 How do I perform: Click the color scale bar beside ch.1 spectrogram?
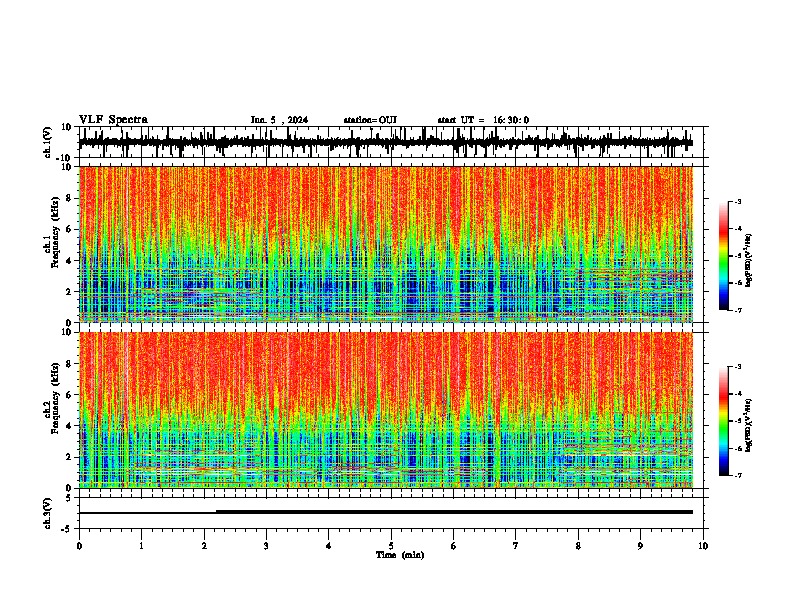(724, 256)
